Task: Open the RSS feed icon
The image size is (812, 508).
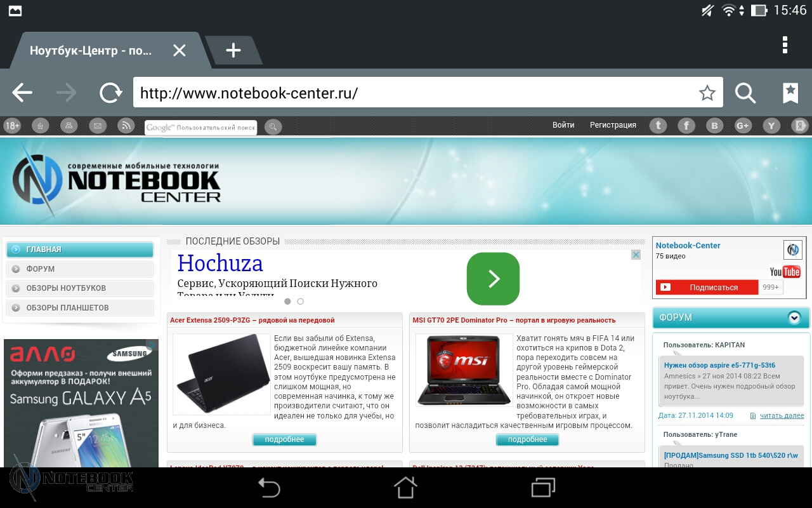Action: coord(126,126)
